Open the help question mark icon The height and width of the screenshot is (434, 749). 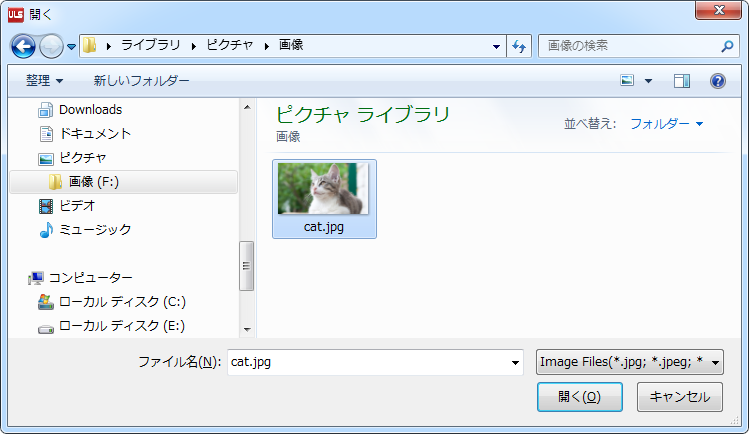tap(717, 81)
